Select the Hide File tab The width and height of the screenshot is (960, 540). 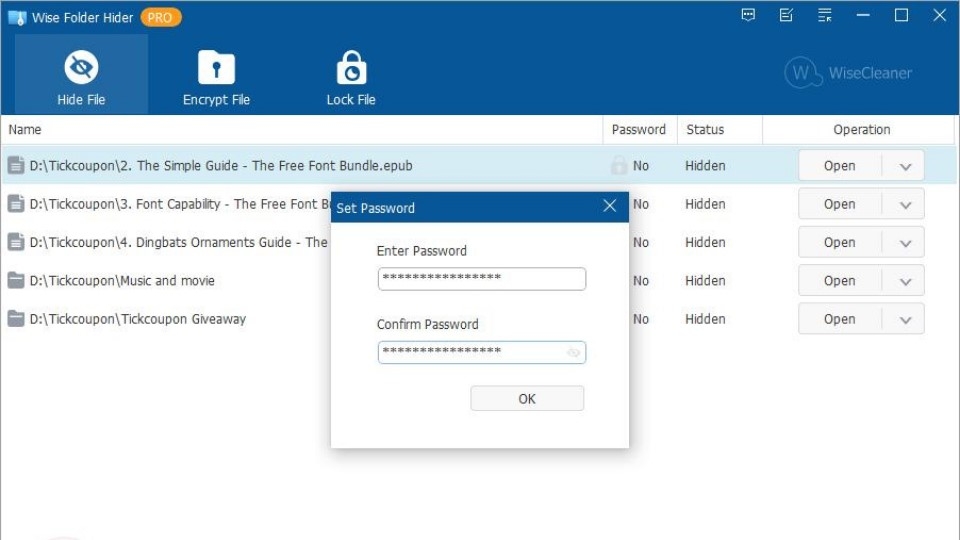tap(81, 75)
